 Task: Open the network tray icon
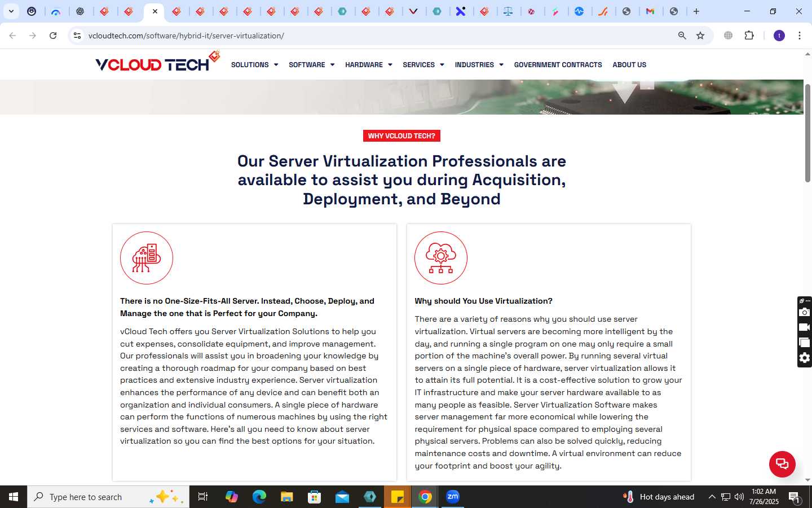(726, 497)
